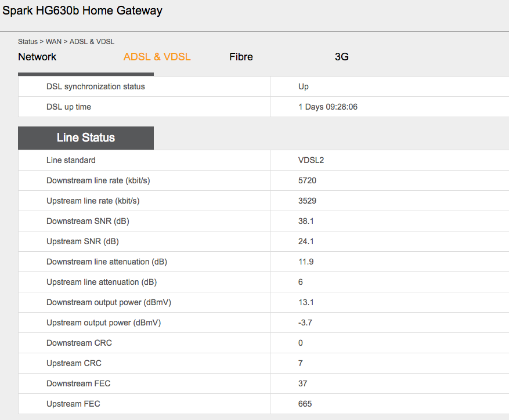Click the Upstream SNR (dB) label
This screenshot has height=420, width=509.
point(82,241)
